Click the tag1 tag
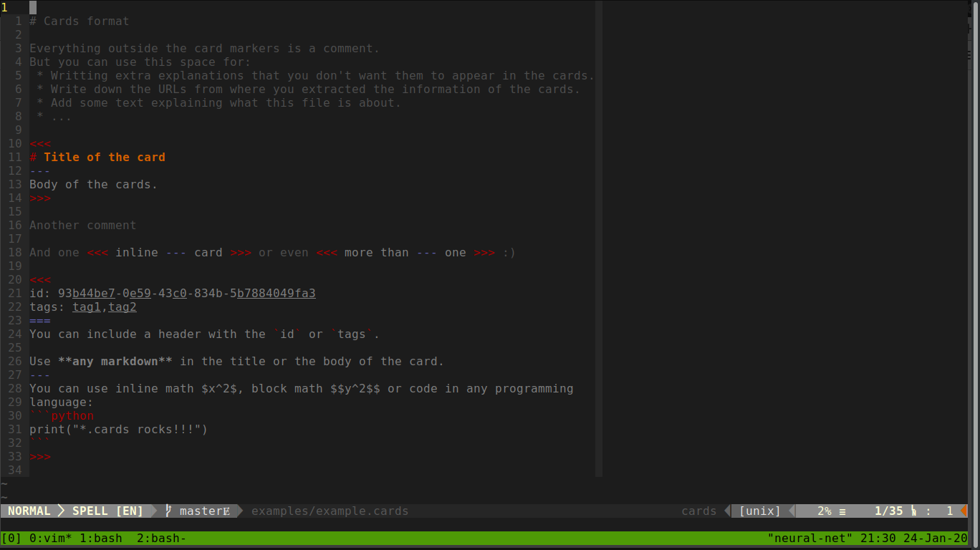 tap(86, 307)
